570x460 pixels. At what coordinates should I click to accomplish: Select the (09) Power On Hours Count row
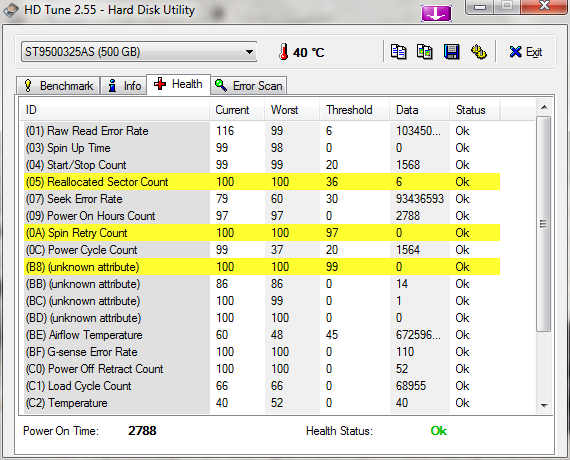coord(262,216)
